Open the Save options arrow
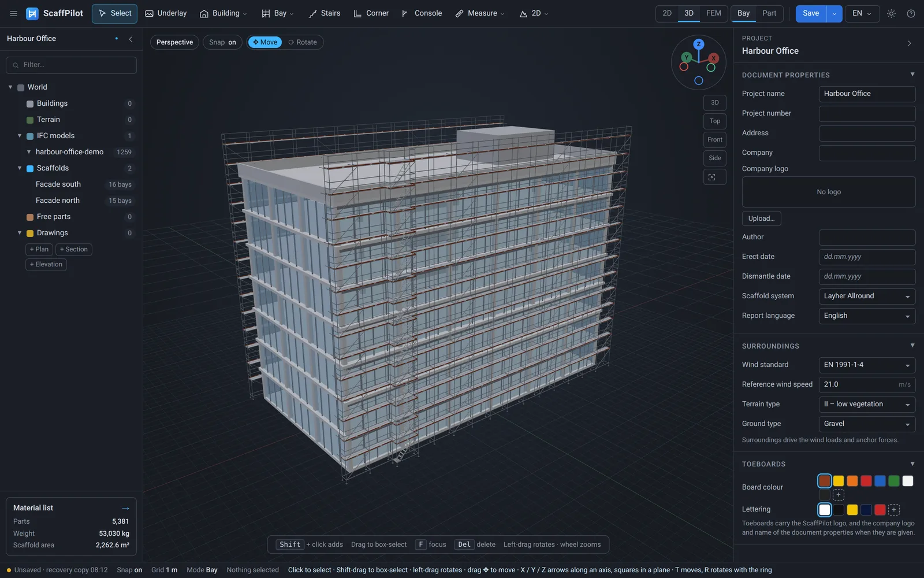Image resolution: width=924 pixels, height=578 pixels. point(834,13)
